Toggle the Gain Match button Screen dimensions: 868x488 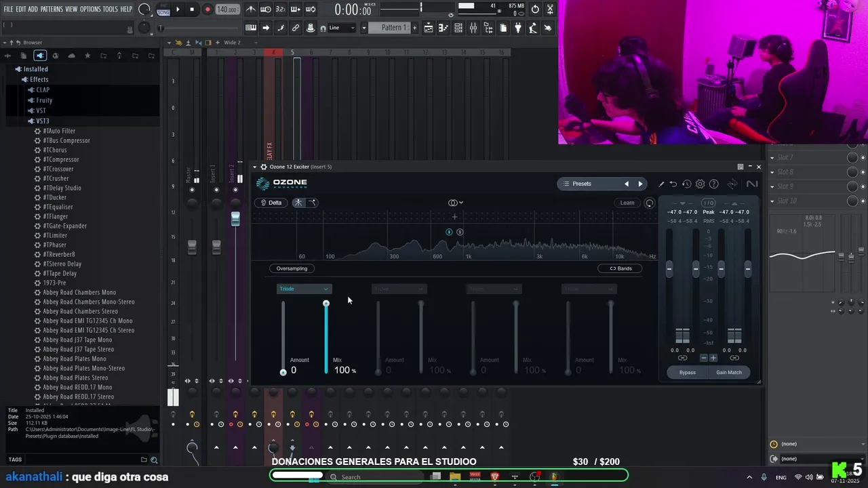(x=729, y=372)
